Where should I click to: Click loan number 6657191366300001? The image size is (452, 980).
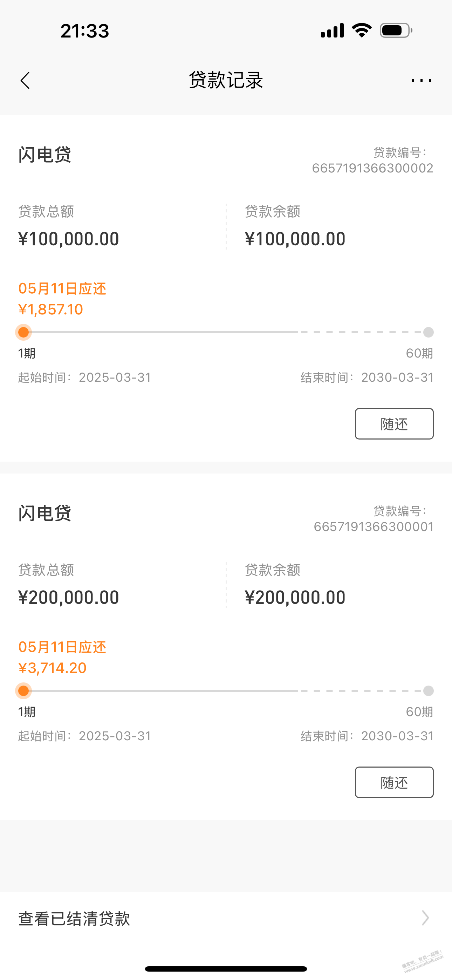tap(374, 526)
